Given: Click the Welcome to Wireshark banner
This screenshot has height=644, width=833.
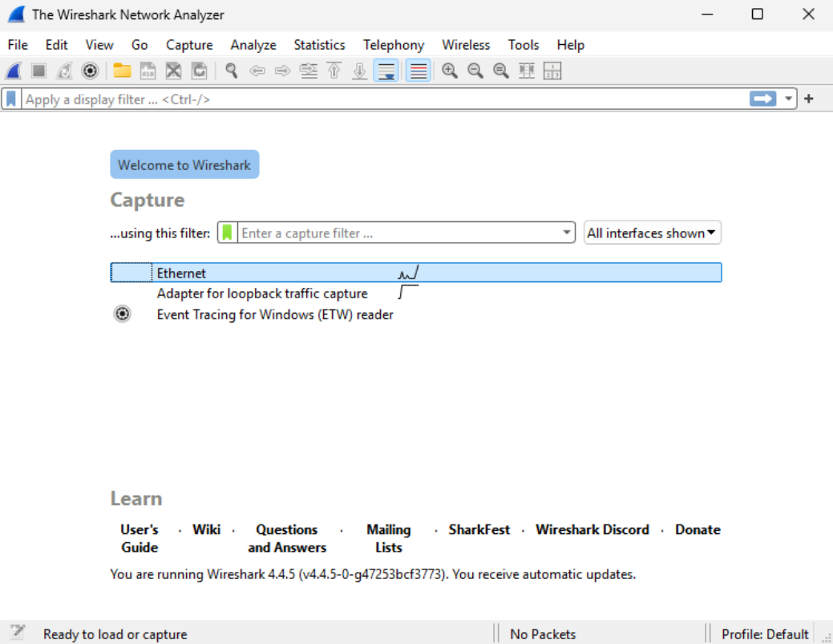Looking at the screenshot, I should (184, 164).
